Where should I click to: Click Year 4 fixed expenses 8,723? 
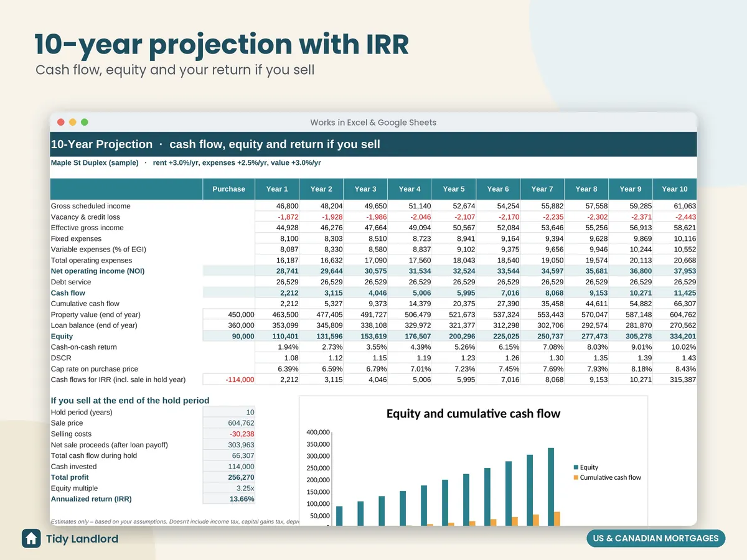click(x=410, y=239)
